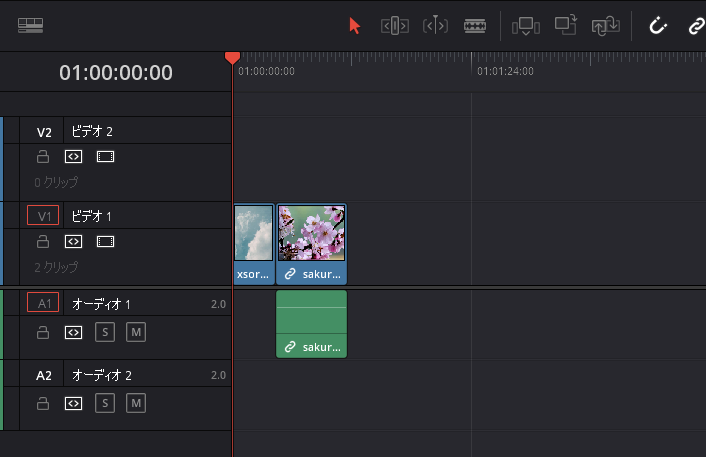Image resolution: width=706 pixels, height=457 pixels.
Task: Click the red playhead marker on ruler
Action: (232, 58)
